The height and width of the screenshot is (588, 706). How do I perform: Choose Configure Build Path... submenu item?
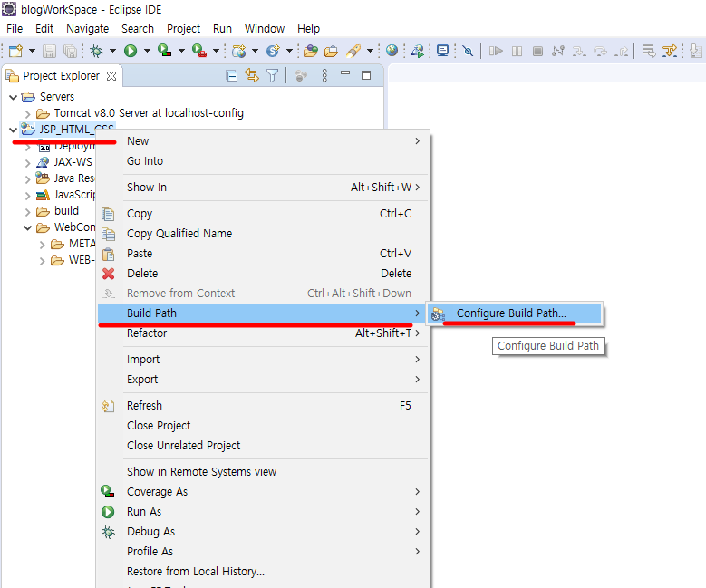[514, 313]
